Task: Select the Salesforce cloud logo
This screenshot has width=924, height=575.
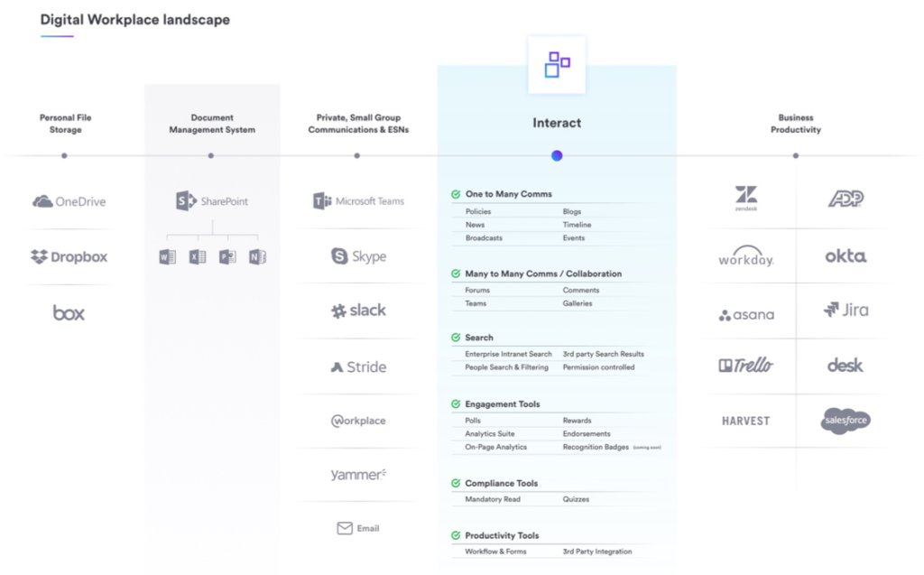Action: click(845, 421)
